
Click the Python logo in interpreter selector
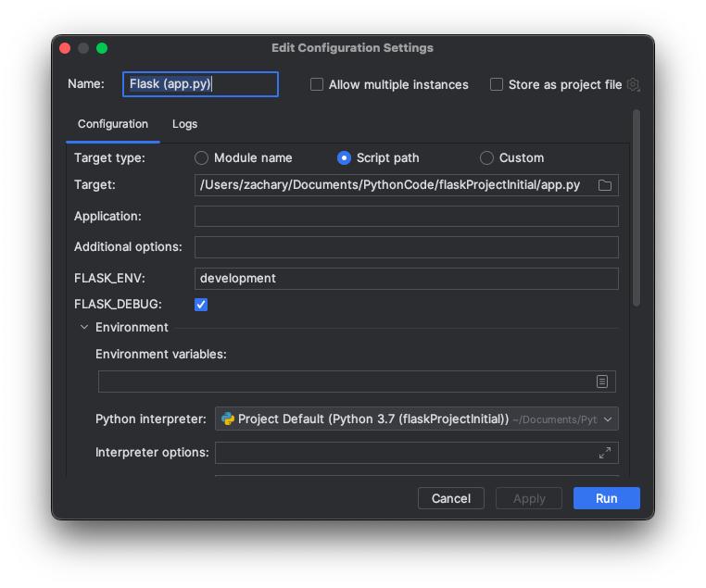228,419
